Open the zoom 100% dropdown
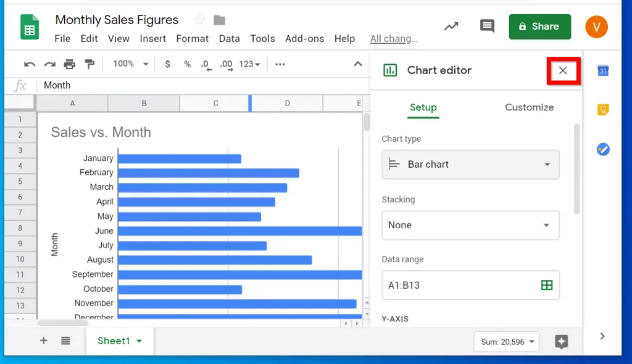This screenshot has height=364, width=632. click(131, 64)
